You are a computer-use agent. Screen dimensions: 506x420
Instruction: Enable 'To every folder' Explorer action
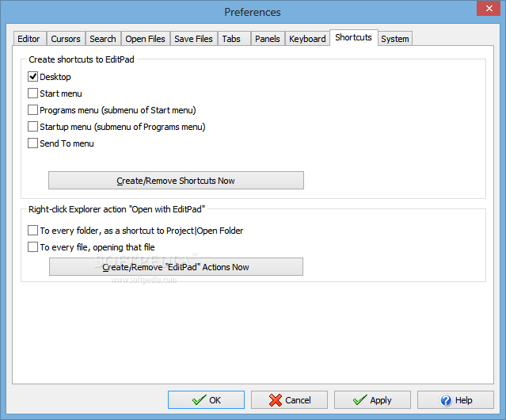click(x=32, y=231)
